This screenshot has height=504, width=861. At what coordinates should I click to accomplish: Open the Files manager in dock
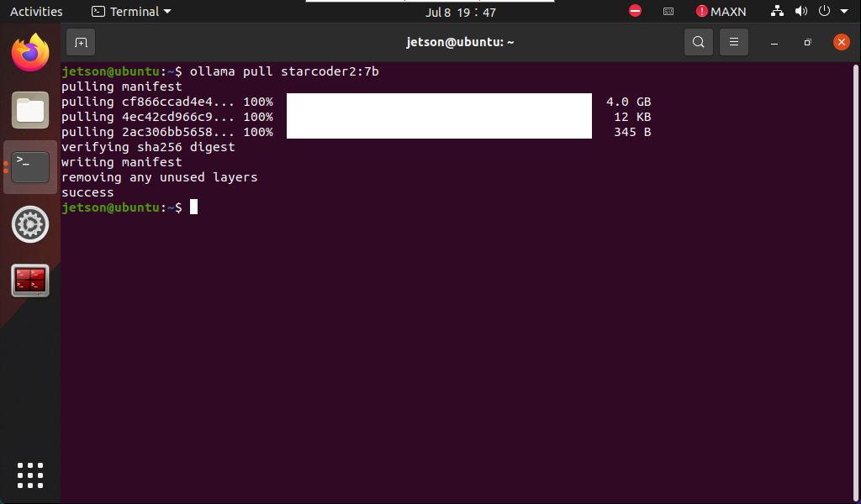(30, 110)
